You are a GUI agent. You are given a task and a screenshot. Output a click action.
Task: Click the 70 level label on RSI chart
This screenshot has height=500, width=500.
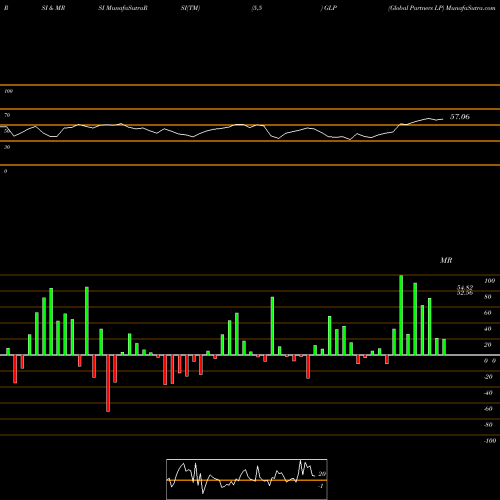7,115
